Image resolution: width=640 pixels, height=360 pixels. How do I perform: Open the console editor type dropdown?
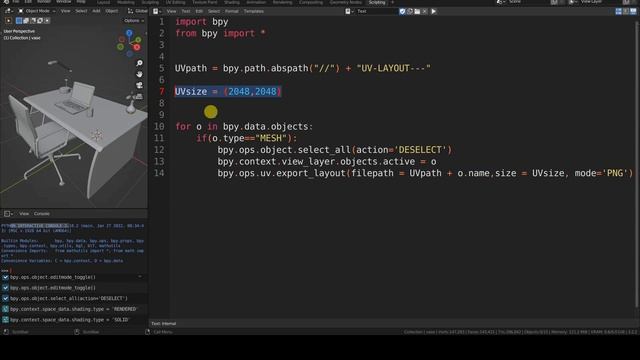pos(8,213)
